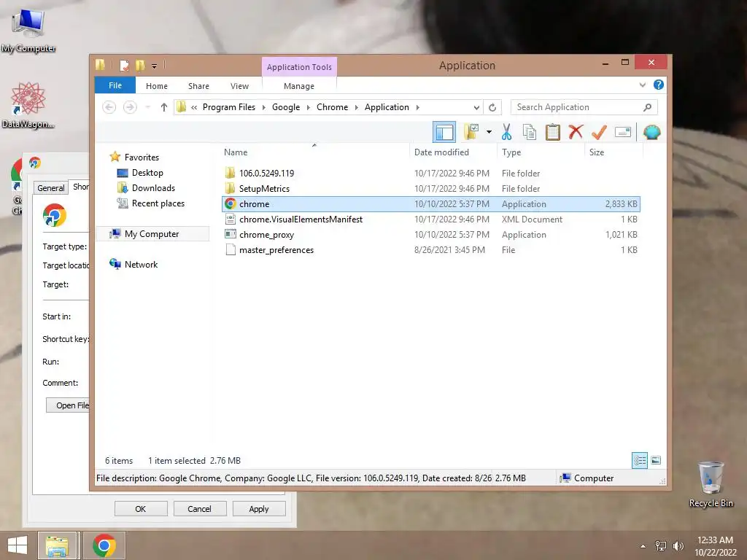Select the chrome application file
The width and height of the screenshot is (747, 560).
tap(431, 204)
